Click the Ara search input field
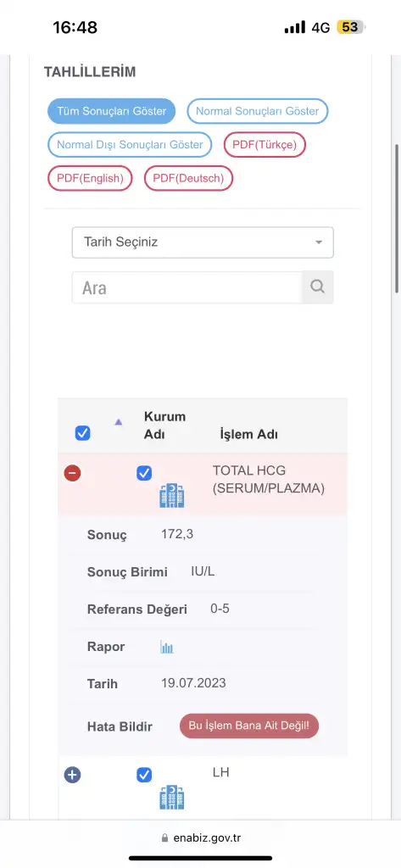401x868 pixels. pyautogui.click(x=187, y=287)
